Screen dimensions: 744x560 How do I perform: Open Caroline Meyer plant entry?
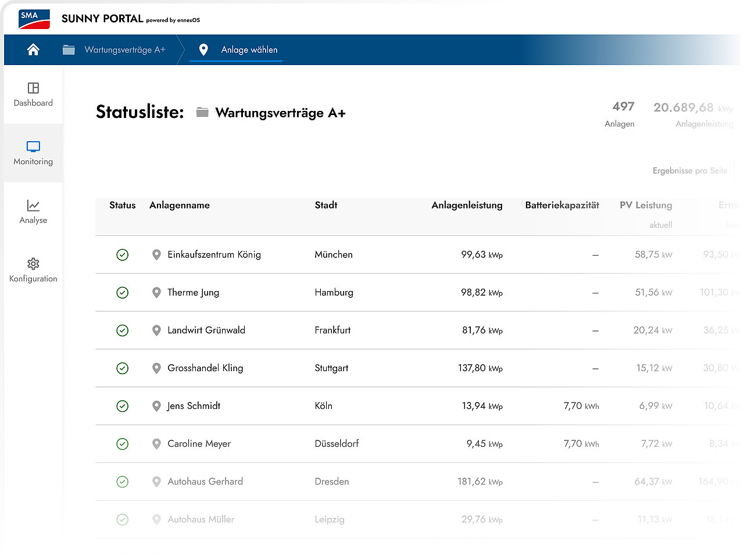point(199,444)
